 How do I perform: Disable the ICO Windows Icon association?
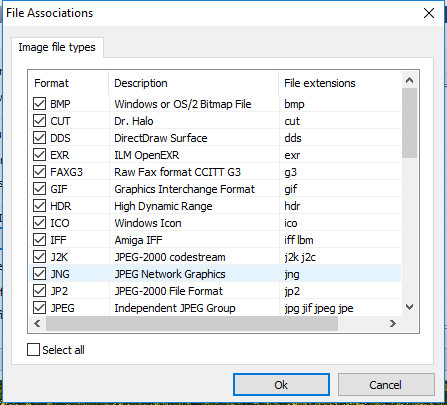coord(39,223)
